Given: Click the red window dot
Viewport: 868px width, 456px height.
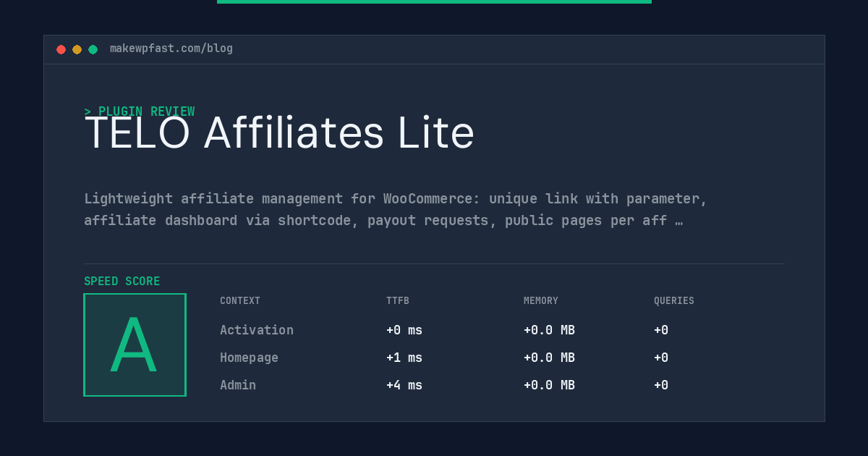Looking at the screenshot, I should pos(61,49).
